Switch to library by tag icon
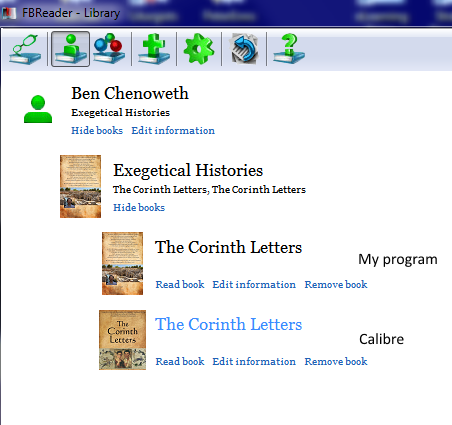The width and height of the screenshot is (452, 425). pyautogui.click(x=109, y=49)
